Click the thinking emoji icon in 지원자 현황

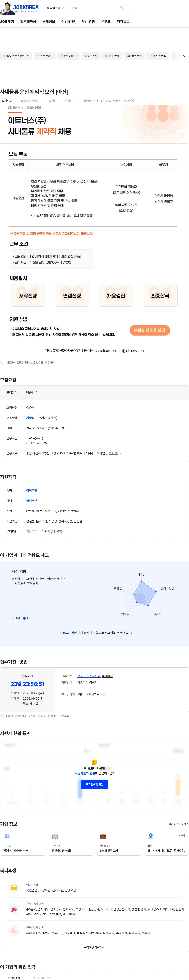pos(94,762)
